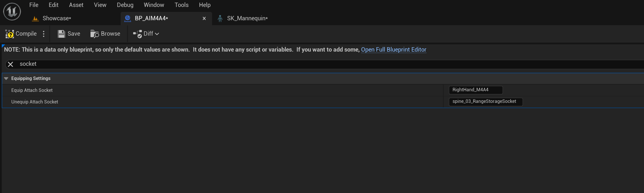644x193 pixels.
Task: Click the Diff source control icon
Action: pos(138,34)
